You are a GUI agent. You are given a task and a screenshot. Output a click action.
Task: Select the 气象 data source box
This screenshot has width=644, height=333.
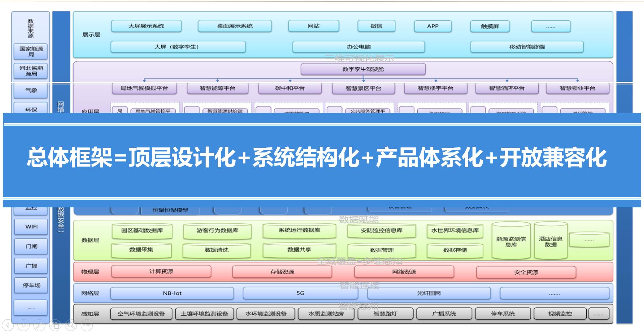(31, 90)
